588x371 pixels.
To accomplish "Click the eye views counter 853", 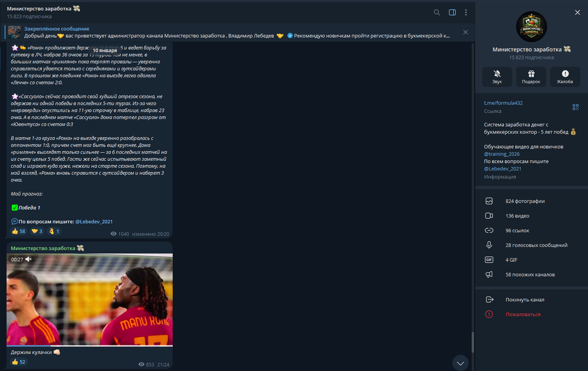I will [146, 364].
